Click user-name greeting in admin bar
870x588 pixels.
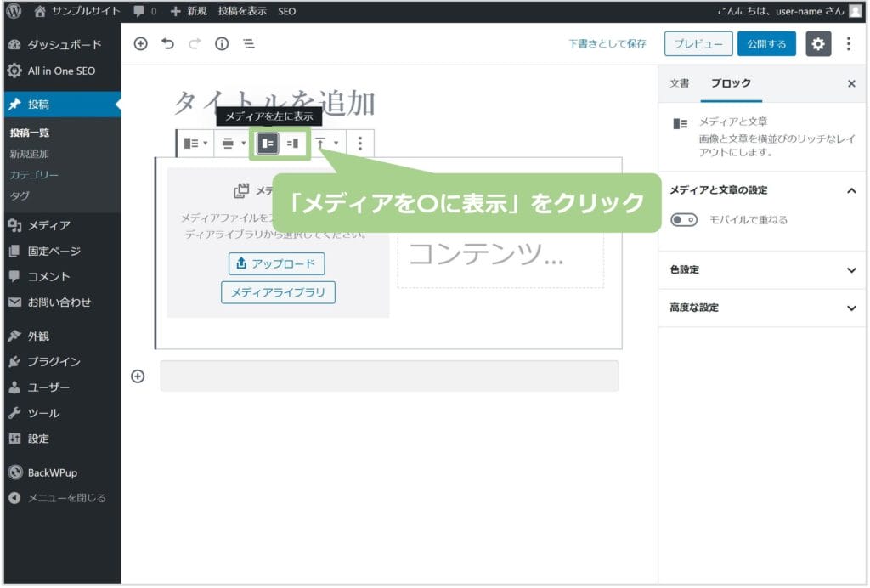789,11
